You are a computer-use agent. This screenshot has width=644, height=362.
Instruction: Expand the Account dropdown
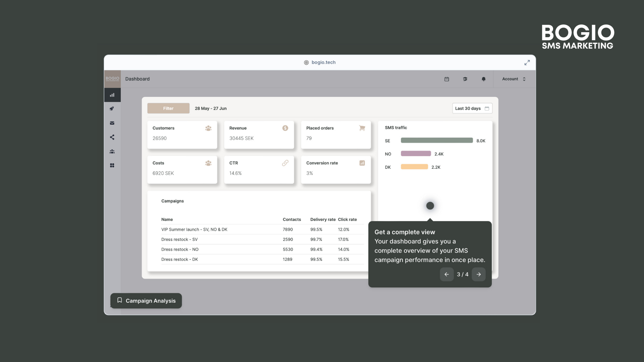(x=514, y=79)
